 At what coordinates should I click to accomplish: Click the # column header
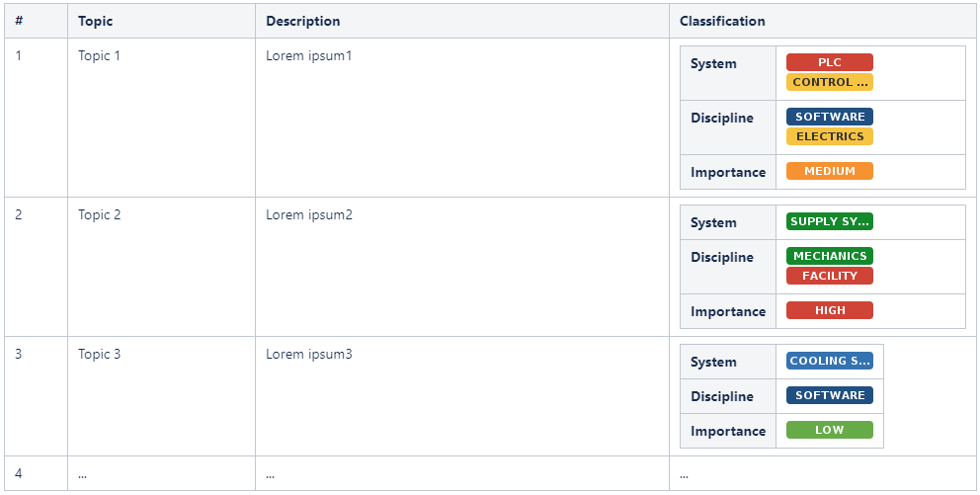tap(20, 21)
